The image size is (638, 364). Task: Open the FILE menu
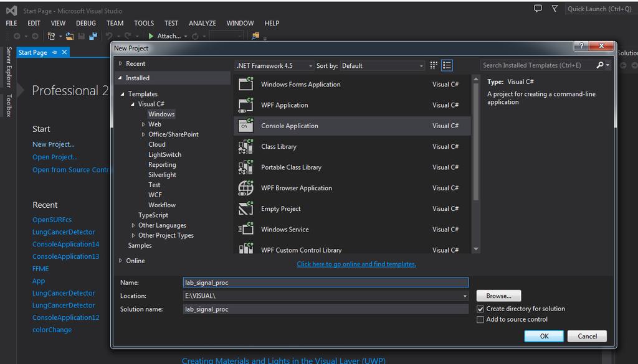click(11, 23)
